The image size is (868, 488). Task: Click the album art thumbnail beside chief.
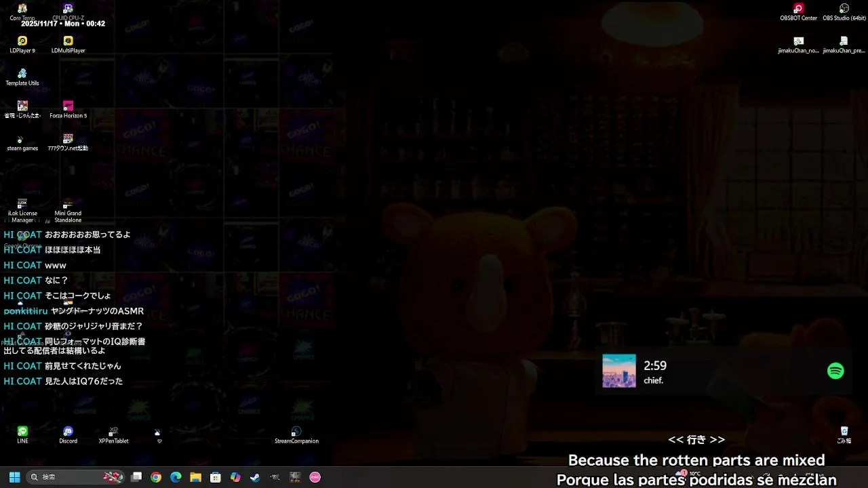(x=619, y=371)
